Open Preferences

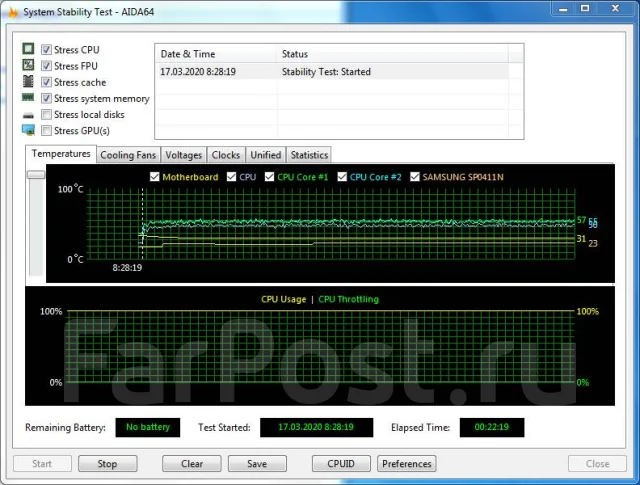(x=407, y=464)
